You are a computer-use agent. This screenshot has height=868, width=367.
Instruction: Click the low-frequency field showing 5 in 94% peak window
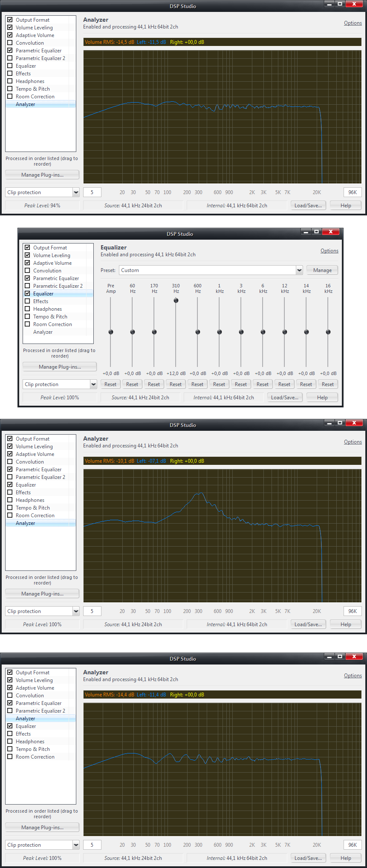pyautogui.click(x=92, y=192)
